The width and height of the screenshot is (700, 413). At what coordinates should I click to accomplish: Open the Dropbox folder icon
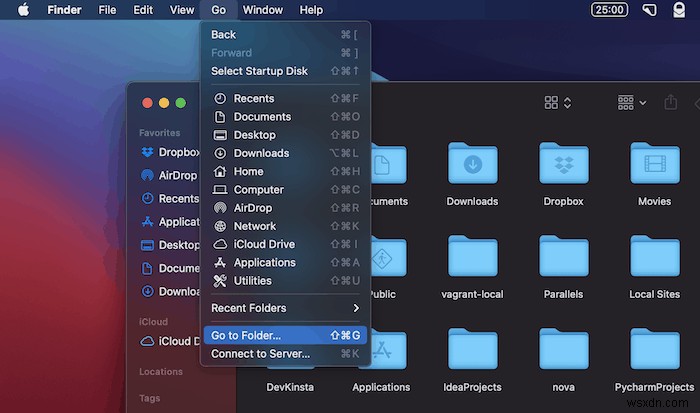tap(564, 165)
